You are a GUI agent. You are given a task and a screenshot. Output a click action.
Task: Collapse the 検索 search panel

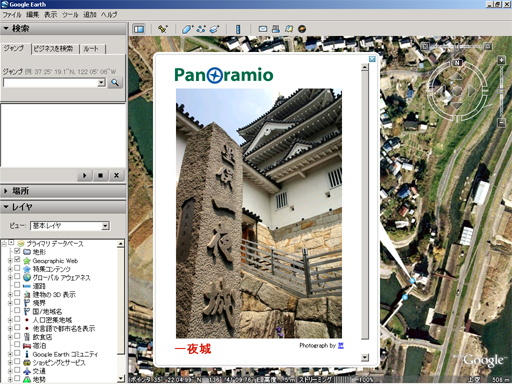point(6,29)
